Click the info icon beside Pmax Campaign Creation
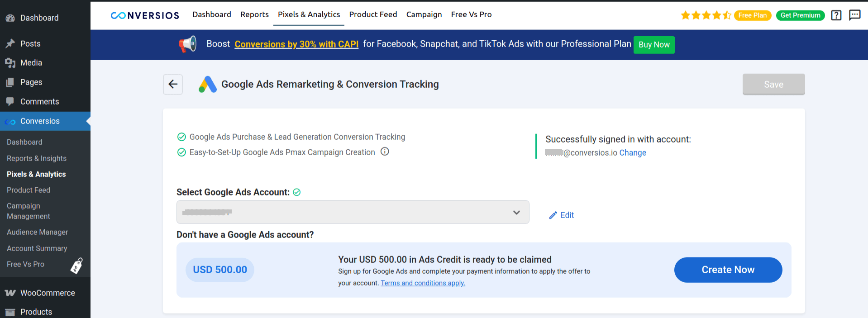The height and width of the screenshot is (318, 868). pyautogui.click(x=385, y=152)
